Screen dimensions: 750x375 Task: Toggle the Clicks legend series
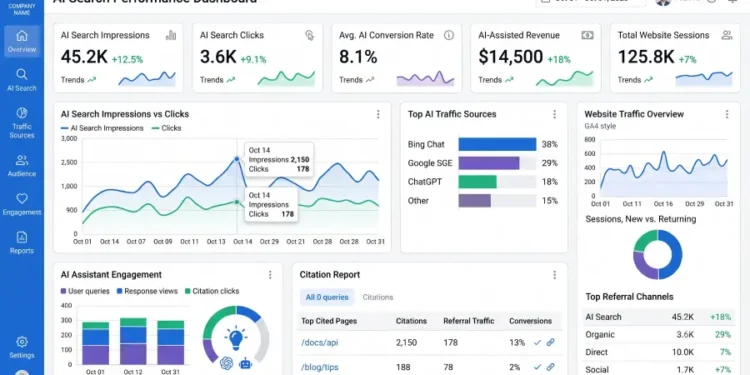point(166,128)
